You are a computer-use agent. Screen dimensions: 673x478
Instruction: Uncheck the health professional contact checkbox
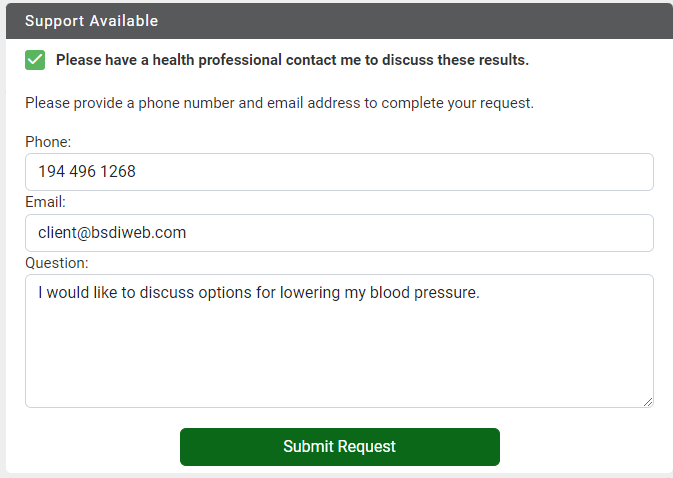click(x=35, y=60)
